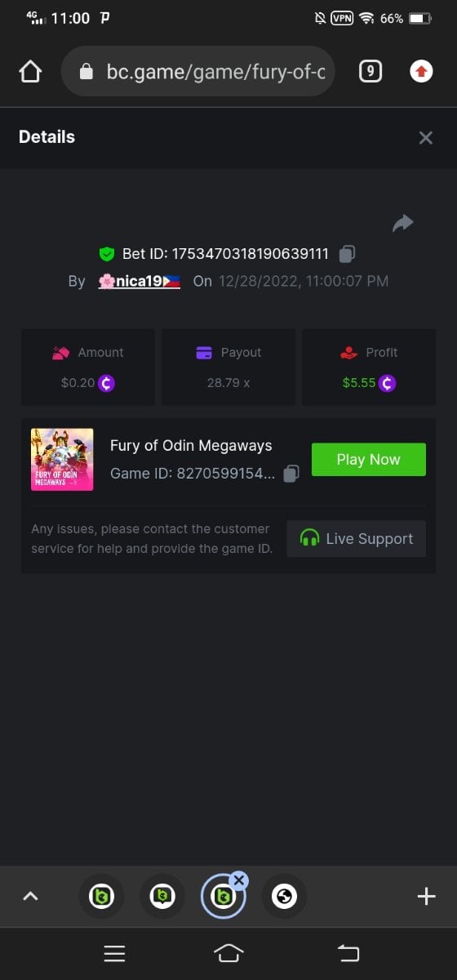457x980 pixels.
Task: Switch to the second BC.Game tab
Action: 162,897
